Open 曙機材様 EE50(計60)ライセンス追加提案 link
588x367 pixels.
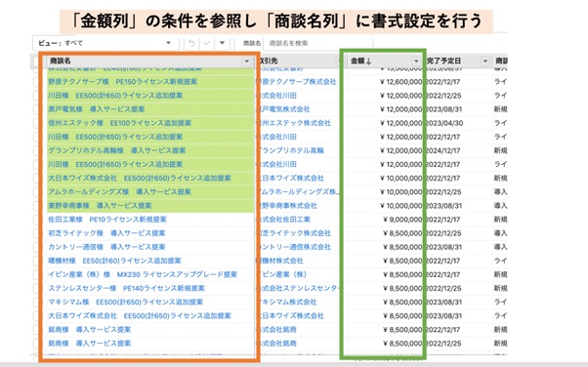point(114,261)
